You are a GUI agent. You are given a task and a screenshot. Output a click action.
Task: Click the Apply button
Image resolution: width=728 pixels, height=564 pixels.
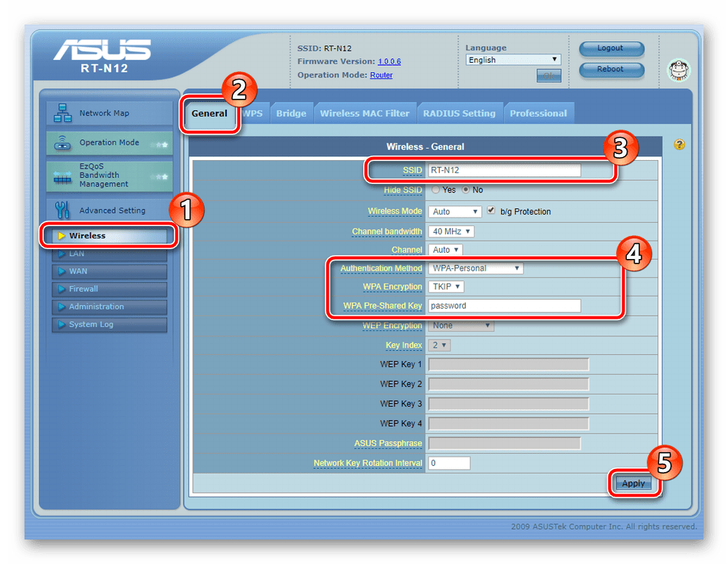tap(633, 484)
